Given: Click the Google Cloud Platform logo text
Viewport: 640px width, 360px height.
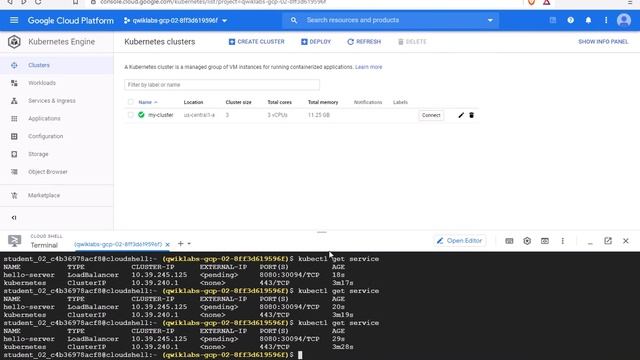Looking at the screenshot, I should click(71, 20).
